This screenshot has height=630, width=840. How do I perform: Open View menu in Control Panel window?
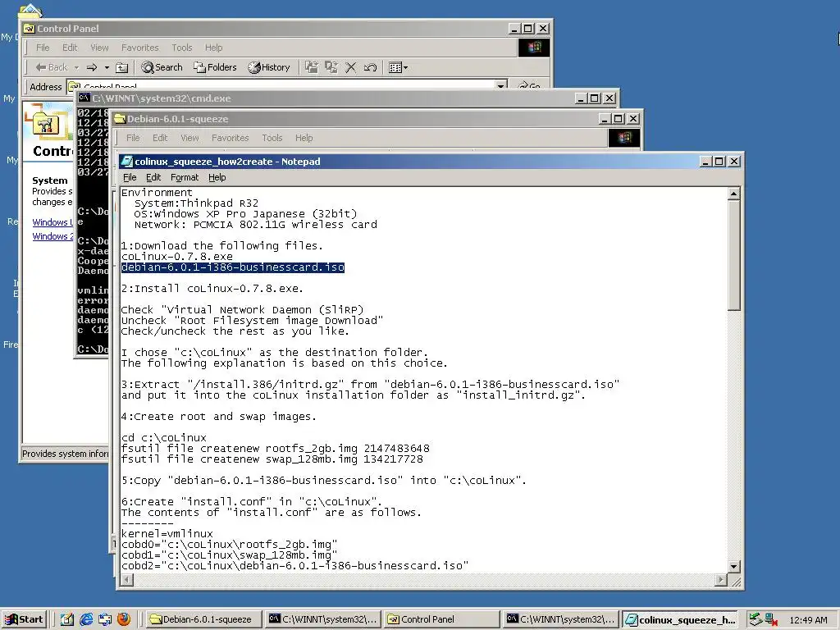(99, 48)
